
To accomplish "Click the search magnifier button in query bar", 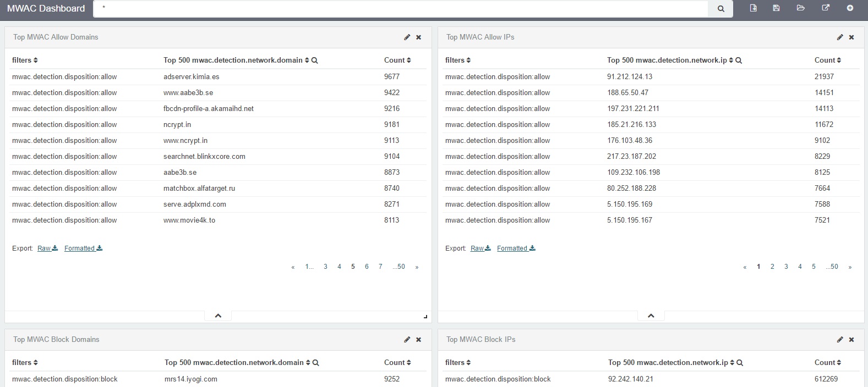I will [720, 9].
